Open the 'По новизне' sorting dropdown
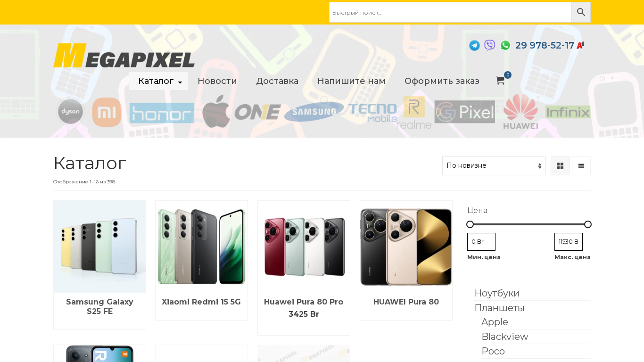This screenshot has width=644, height=362. coord(494,166)
